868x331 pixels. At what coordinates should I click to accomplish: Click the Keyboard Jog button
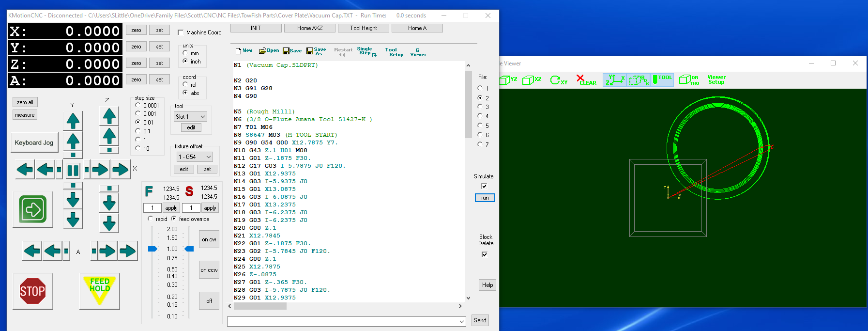pos(34,143)
